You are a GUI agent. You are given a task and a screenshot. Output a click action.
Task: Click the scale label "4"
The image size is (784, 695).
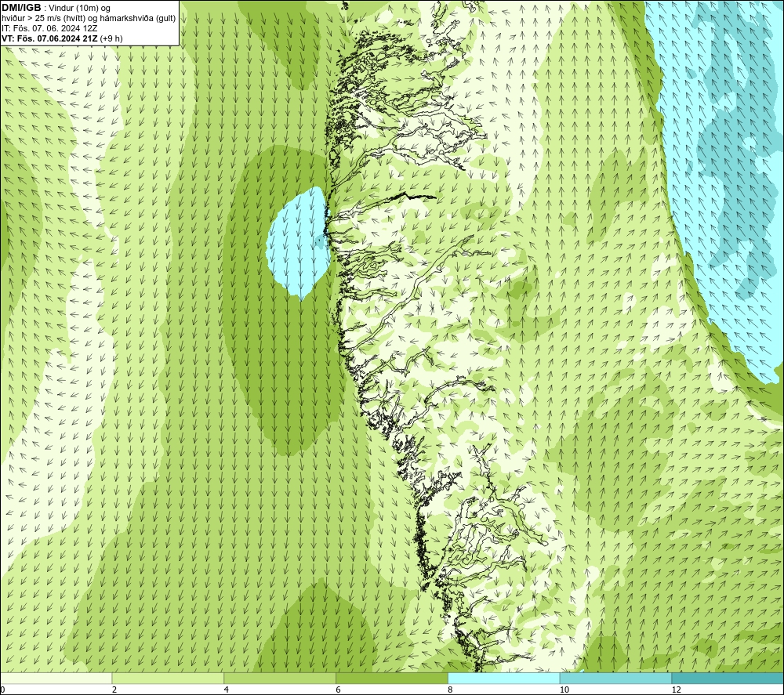point(227,690)
